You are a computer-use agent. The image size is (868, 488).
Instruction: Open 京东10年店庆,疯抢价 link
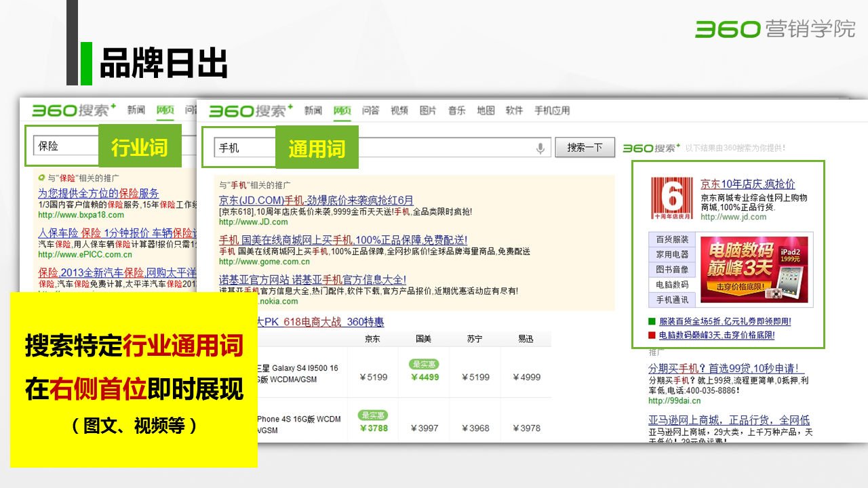coord(748,184)
